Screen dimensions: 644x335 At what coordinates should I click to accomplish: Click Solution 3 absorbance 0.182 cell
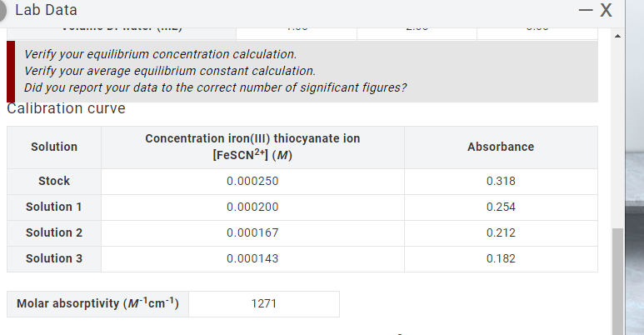coord(501,259)
